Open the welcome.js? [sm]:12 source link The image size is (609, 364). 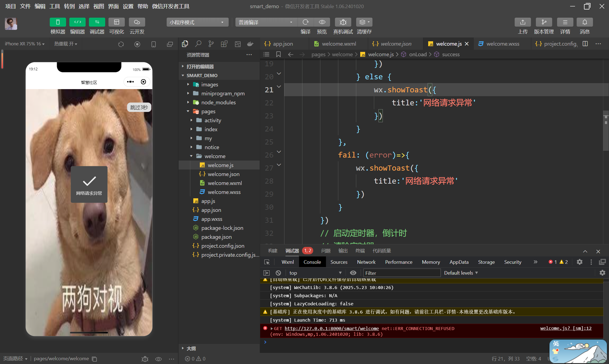pyautogui.click(x=565, y=328)
